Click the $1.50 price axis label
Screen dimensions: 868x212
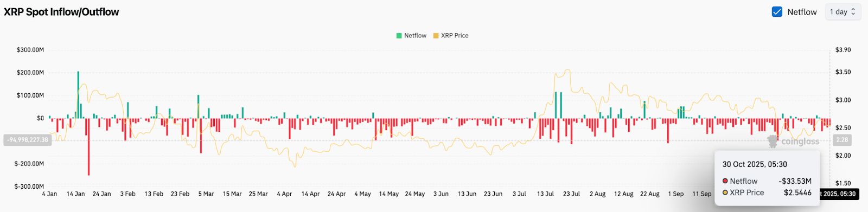pos(843,183)
